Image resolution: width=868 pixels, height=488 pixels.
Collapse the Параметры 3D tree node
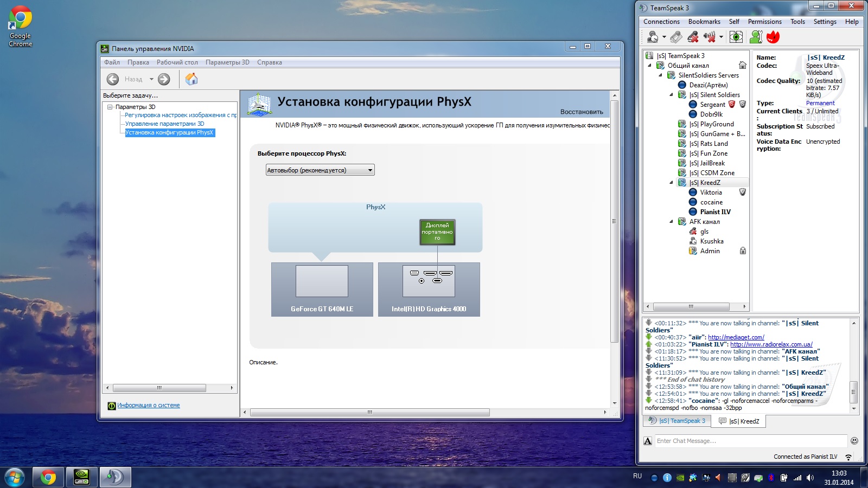110,107
